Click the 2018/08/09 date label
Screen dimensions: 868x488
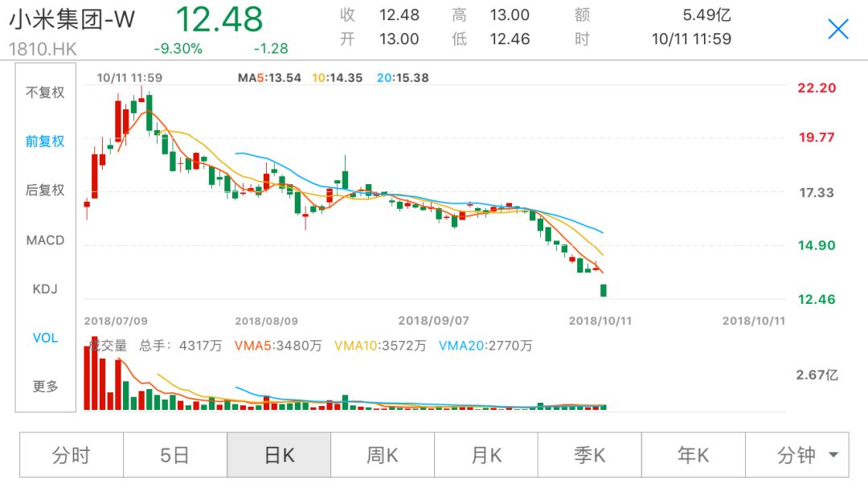(x=266, y=321)
